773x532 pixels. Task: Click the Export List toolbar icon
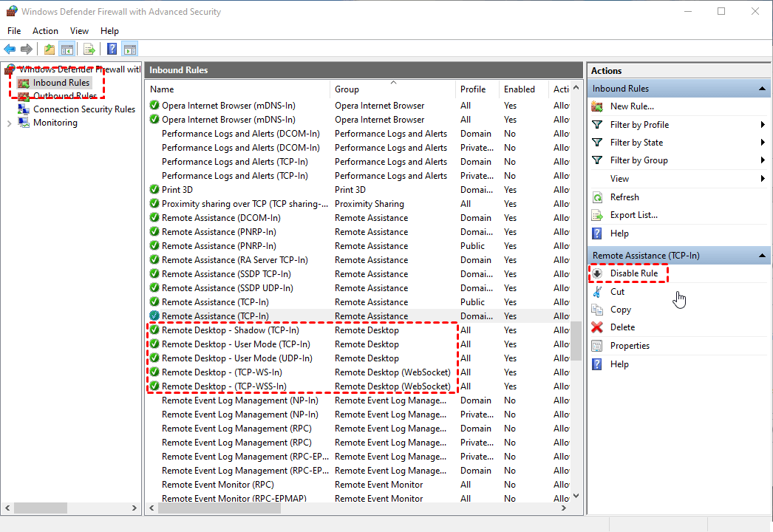tap(89, 50)
